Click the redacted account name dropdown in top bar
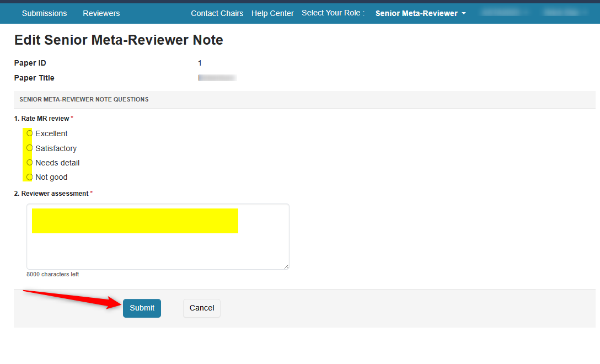Viewport: 600px width, 364px height. coord(503,13)
